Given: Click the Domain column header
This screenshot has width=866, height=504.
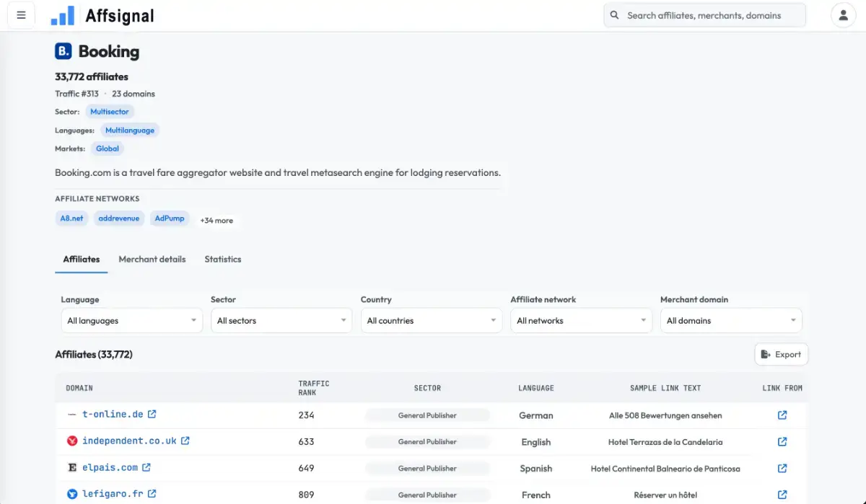Looking at the screenshot, I should click(x=79, y=388).
